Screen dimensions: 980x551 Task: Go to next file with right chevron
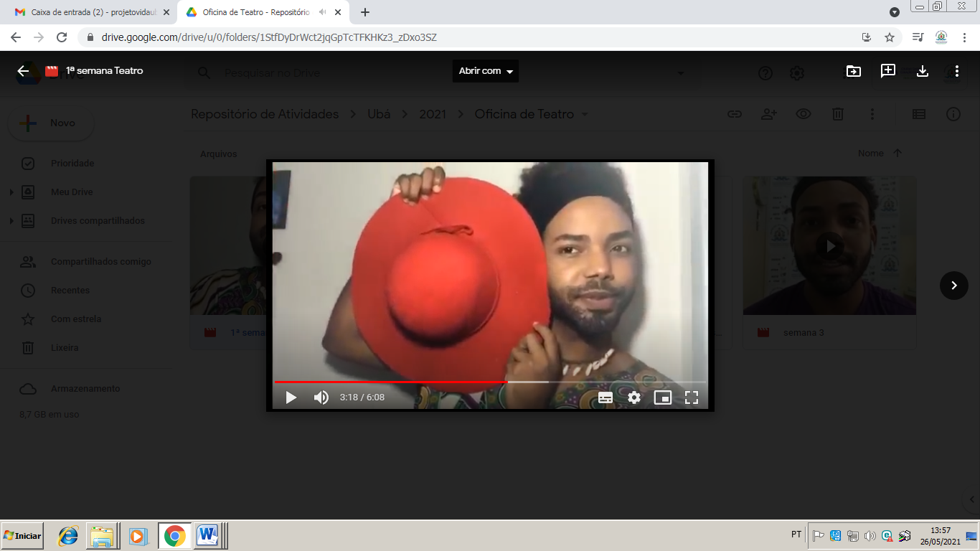953,286
